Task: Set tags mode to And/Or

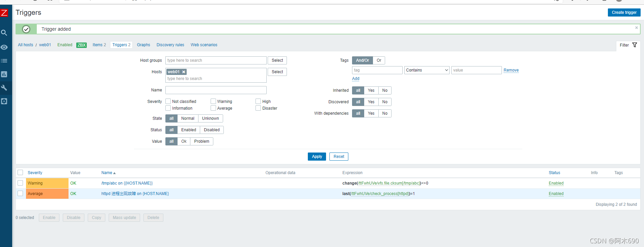Action: [363, 60]
